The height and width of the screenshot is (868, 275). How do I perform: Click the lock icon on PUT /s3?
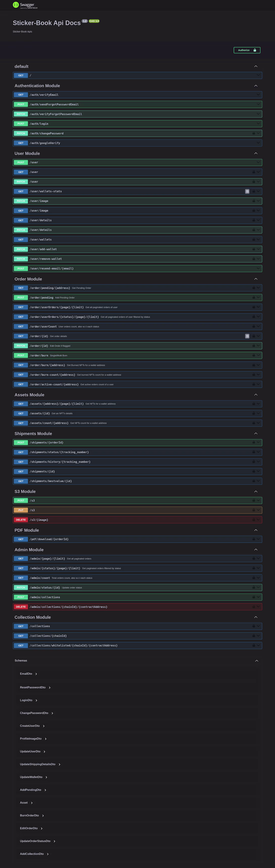tap(254, 510)
